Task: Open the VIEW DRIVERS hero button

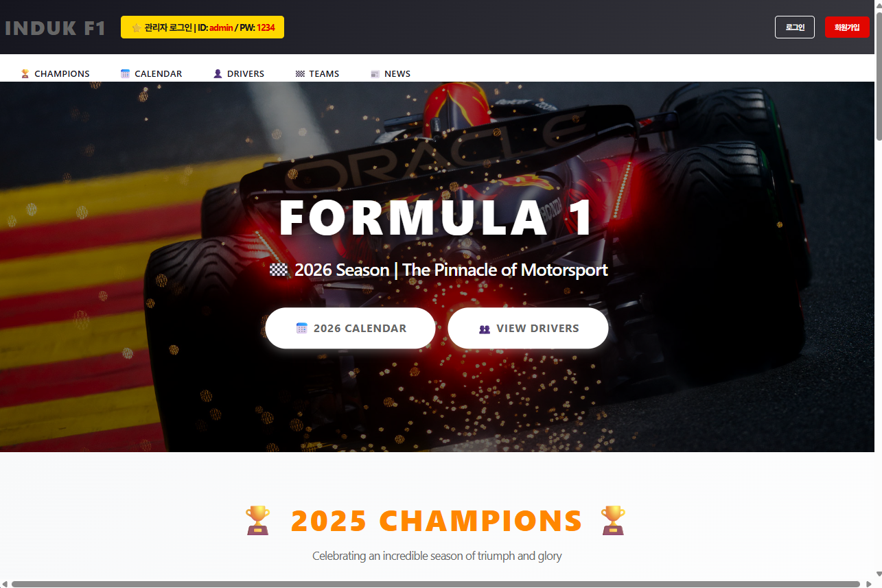Action: [528, 328]
